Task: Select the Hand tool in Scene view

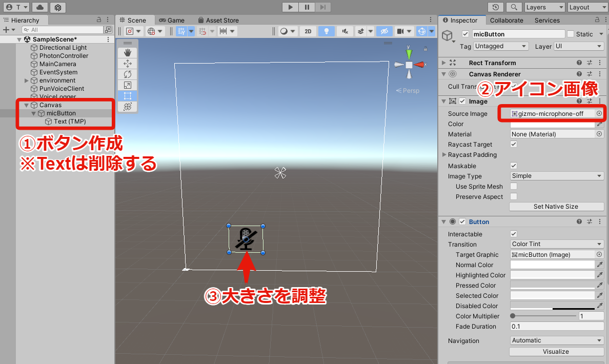Action: point(127,53)
